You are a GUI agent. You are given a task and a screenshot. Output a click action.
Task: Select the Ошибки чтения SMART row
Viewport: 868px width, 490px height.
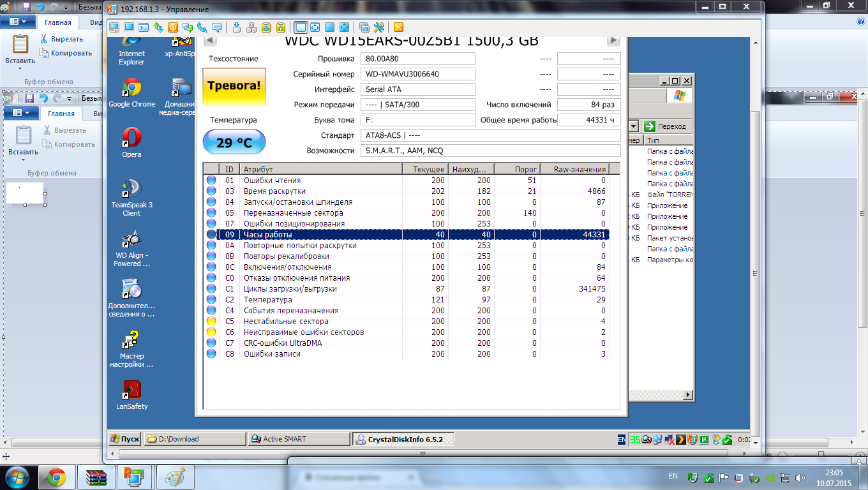pos(406,181)
